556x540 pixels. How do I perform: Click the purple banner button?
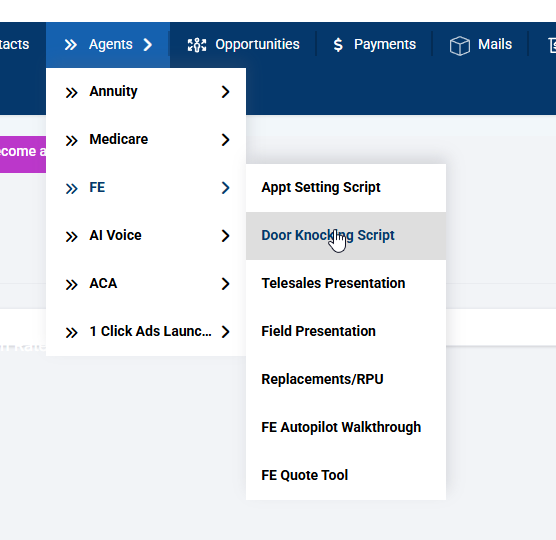[x=23, y=154]
